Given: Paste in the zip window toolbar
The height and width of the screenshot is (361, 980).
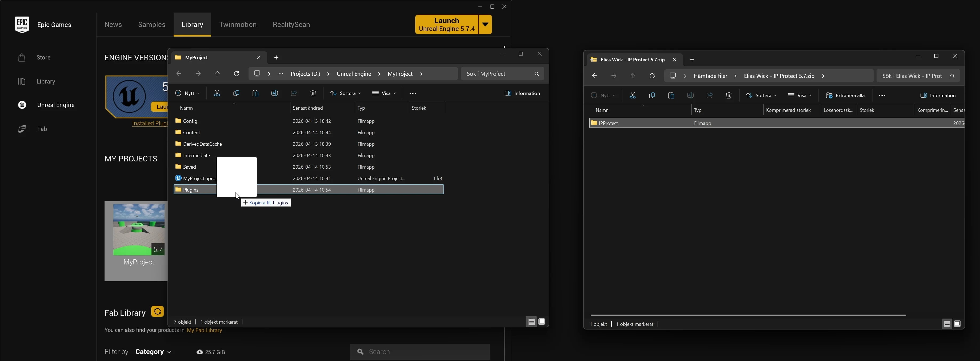Looking at the screenshot, I should point(671,96).
